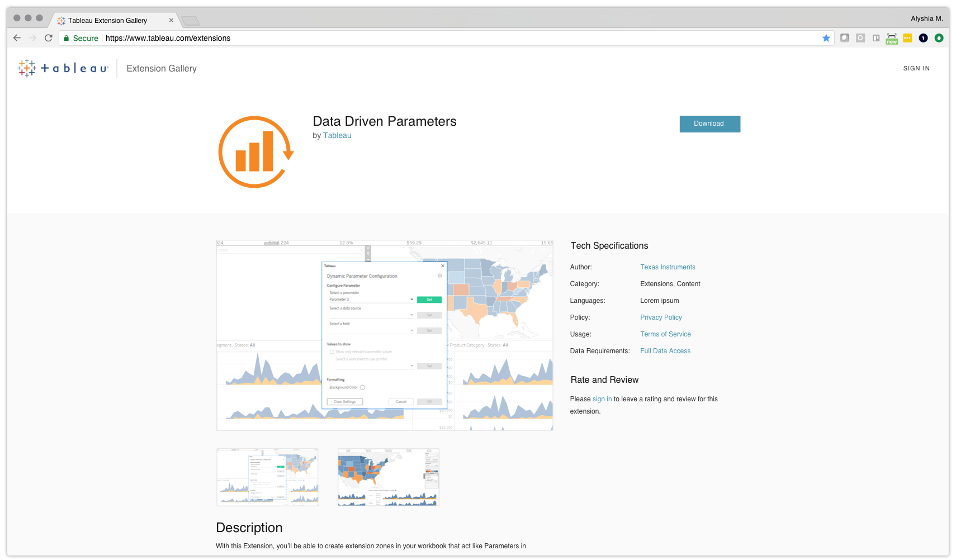
Task: Reload the page with the refresh icon
Action: click(49, 38)
